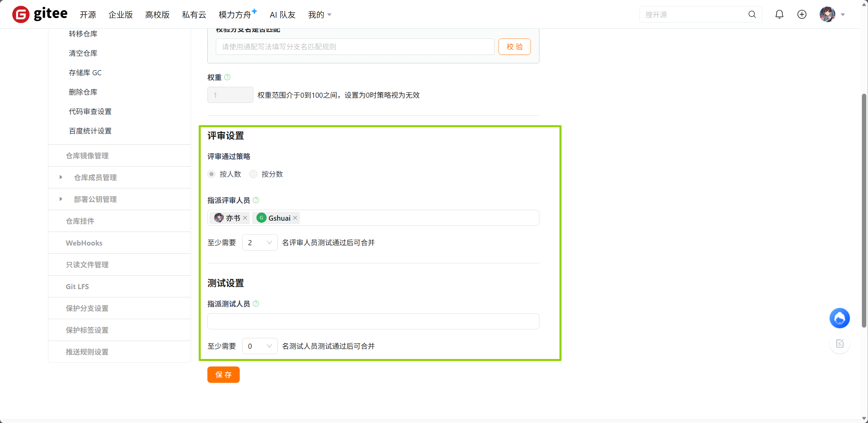The height and width of the screenshot is (423, 868).
Task: Open the user avatar menu
Action: [x=827, y=14]
